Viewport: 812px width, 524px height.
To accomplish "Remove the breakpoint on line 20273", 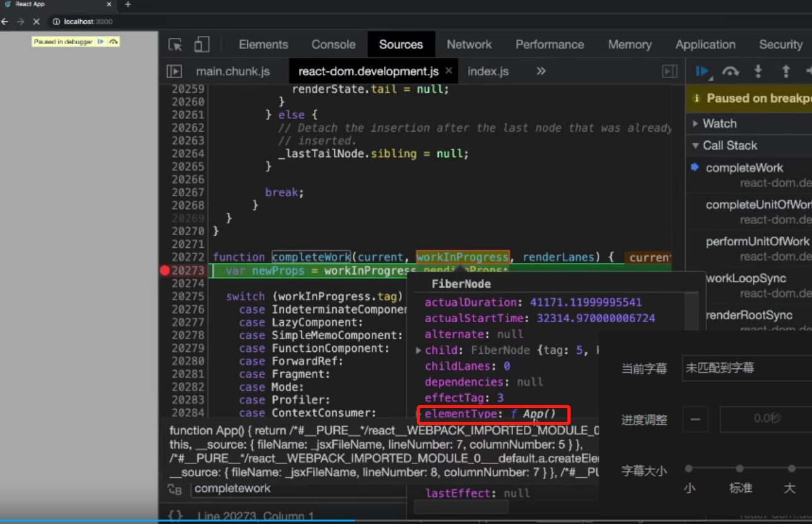I will tap(165, 271).
